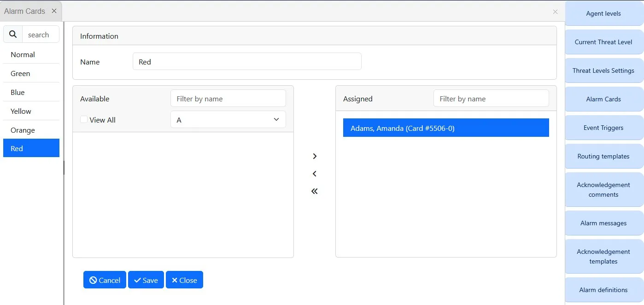Click the search magnifier icon

[13, 35]
